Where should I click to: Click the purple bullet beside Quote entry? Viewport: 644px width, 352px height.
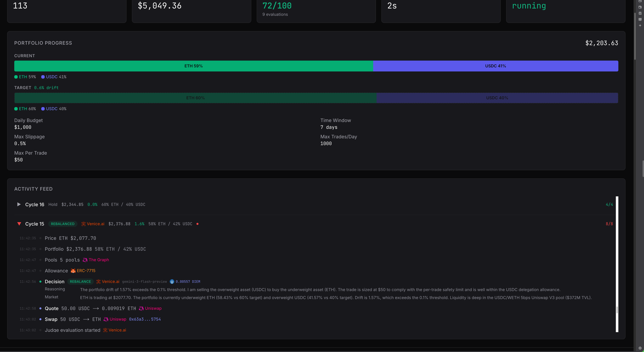(41, 309)
